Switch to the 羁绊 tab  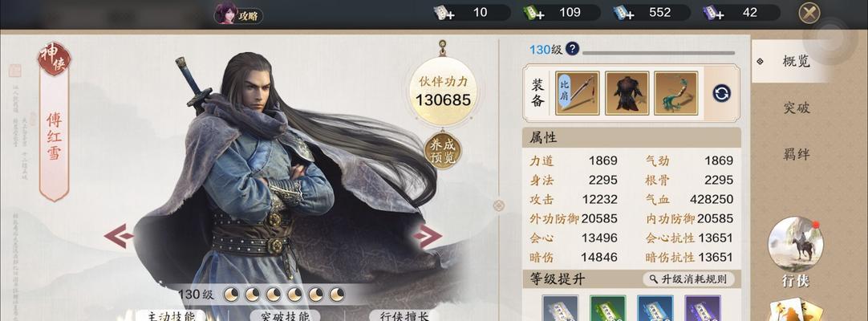click(x=797, y=154)
